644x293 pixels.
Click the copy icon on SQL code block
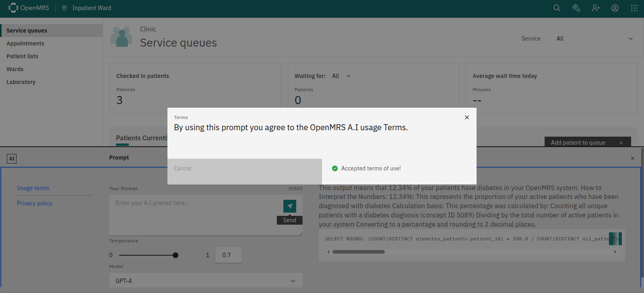point(615,239)
